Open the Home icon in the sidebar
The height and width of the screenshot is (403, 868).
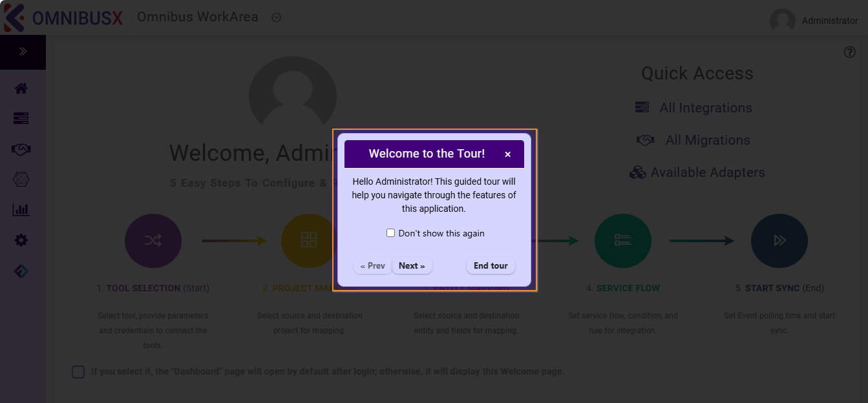(x=21, y=88)
